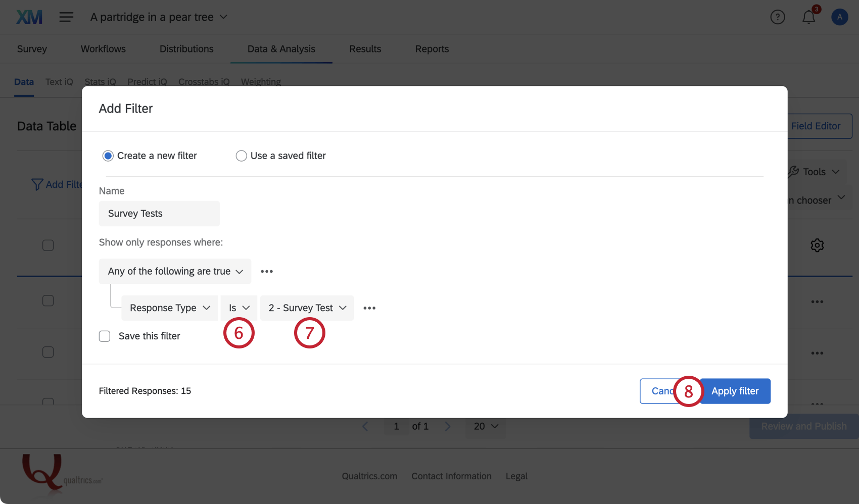Screen dimensions: 859x504
Task: Open the 2 - Survey Test dropdown
Action: [x=307, y=308]
